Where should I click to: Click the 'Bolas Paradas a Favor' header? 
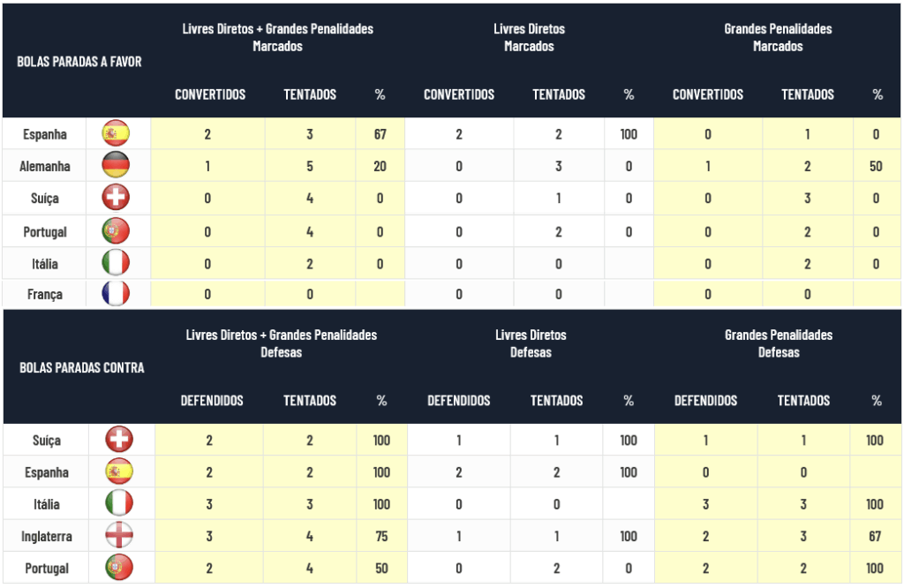[79, 62]
